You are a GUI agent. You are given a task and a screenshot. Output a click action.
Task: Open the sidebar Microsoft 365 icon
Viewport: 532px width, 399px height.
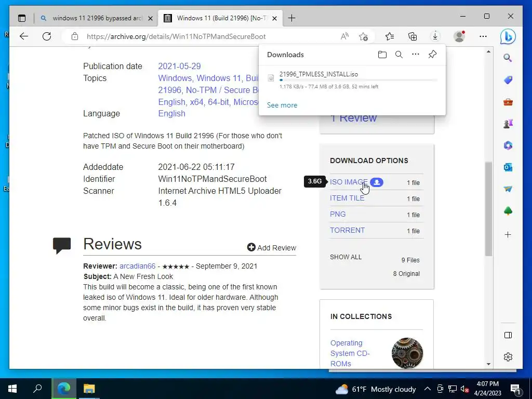click(508, 145)
